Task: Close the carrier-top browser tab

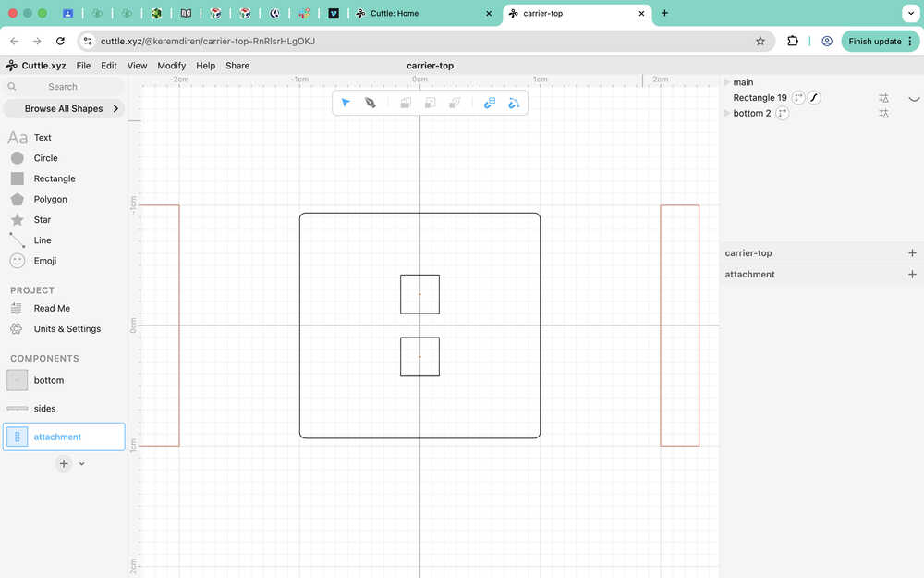Action: tap(641, 13)
